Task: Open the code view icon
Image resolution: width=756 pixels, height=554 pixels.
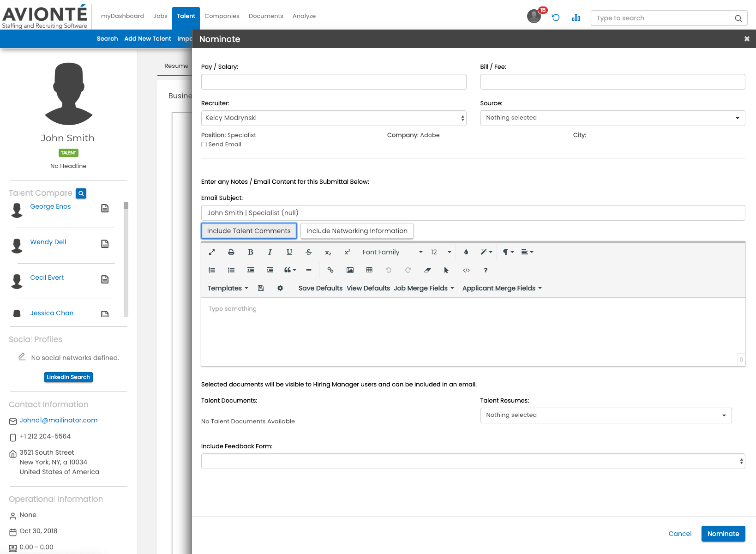Action: [466, 270]
